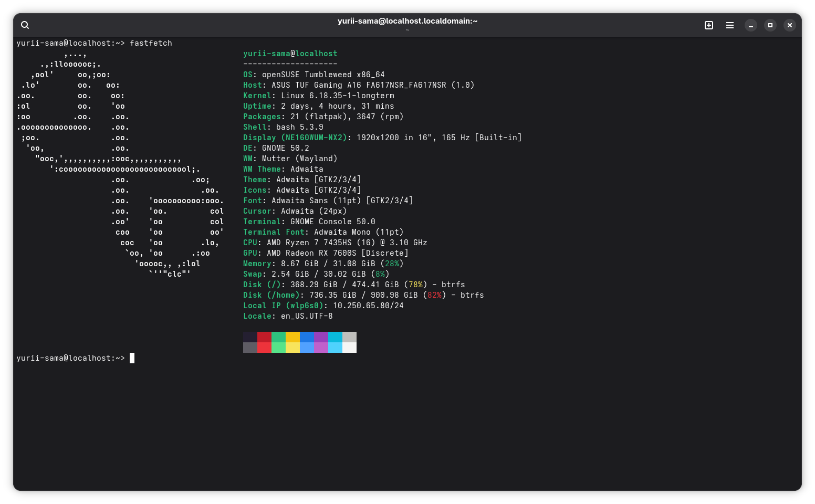Click the dark black swatch in the top palette row
815x504 pixels.
pyautogui.click(x=250, y=337)
